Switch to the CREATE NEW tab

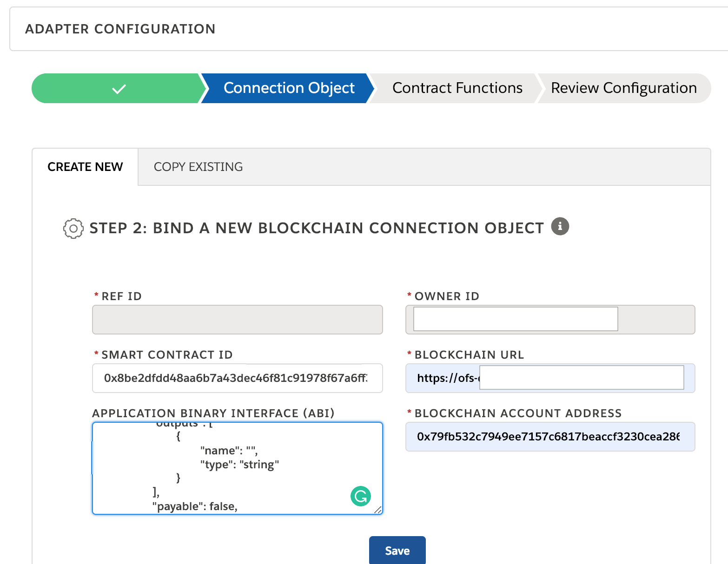[85, 167]
